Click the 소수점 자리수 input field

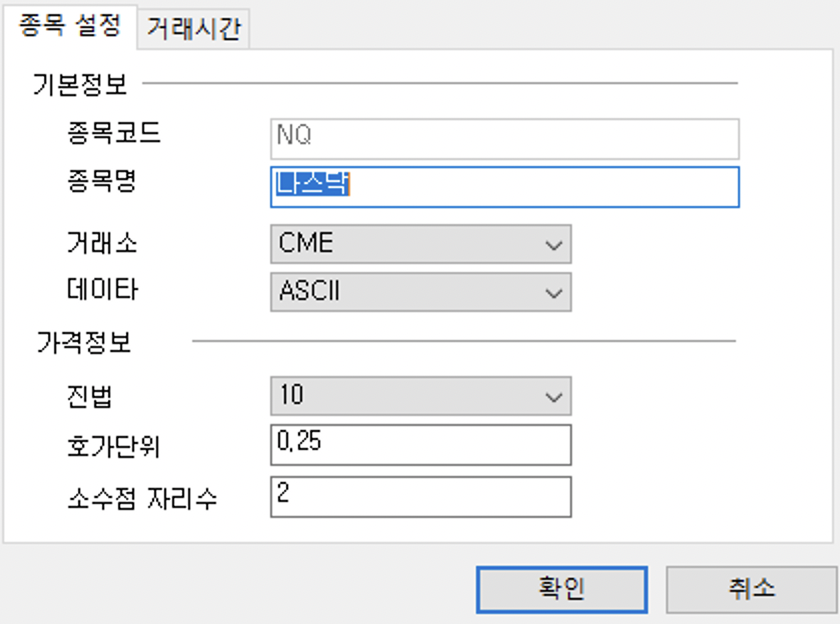(x=420, y=497)
